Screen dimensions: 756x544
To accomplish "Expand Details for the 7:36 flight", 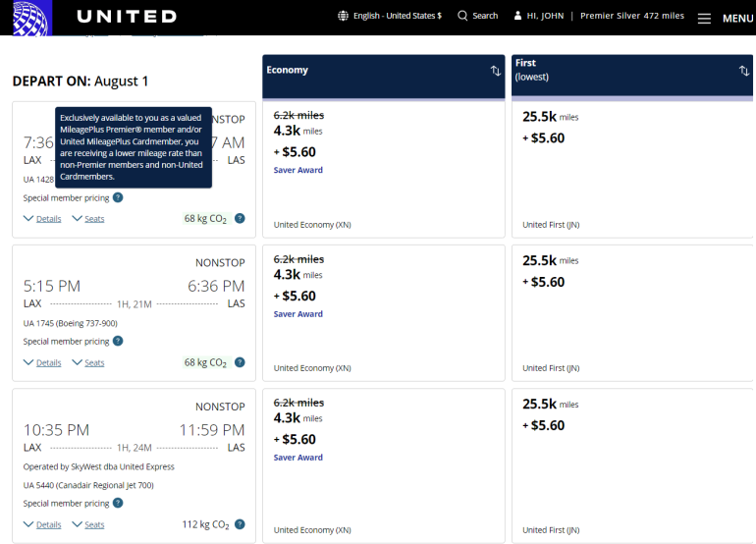I will [x=42, y=219].
